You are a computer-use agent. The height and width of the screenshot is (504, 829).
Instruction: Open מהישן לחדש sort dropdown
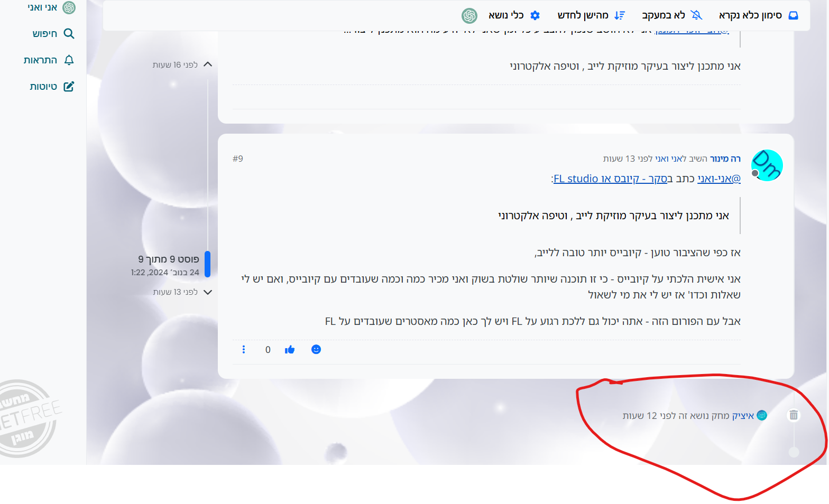[591, 15]
